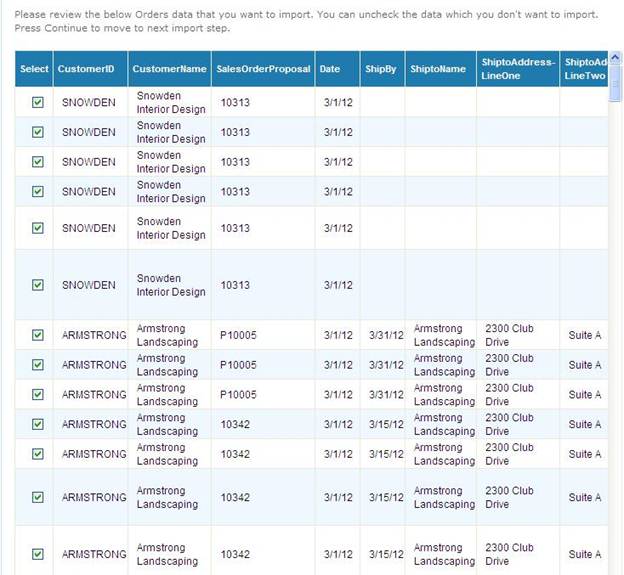Uncheck the second SNOWDEN row checkbox
Viewport: 624px width, 575px height.
[38, 132]
